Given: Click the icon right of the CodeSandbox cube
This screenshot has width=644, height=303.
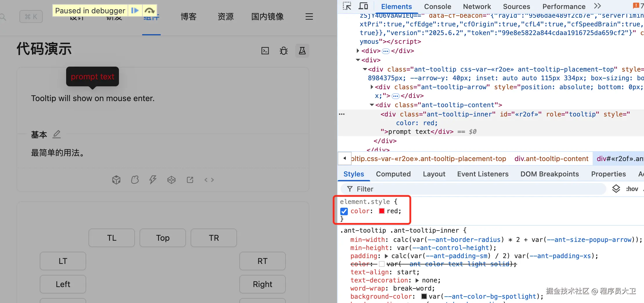Looking at the screenshot, I should click(135, 180).
